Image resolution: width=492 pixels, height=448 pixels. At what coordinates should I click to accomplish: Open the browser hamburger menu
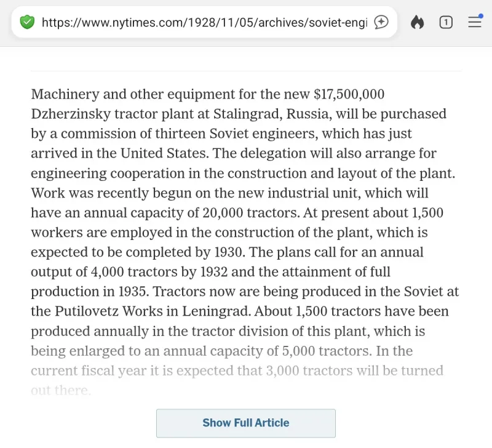pyautogui.click(x=475, y=22)
